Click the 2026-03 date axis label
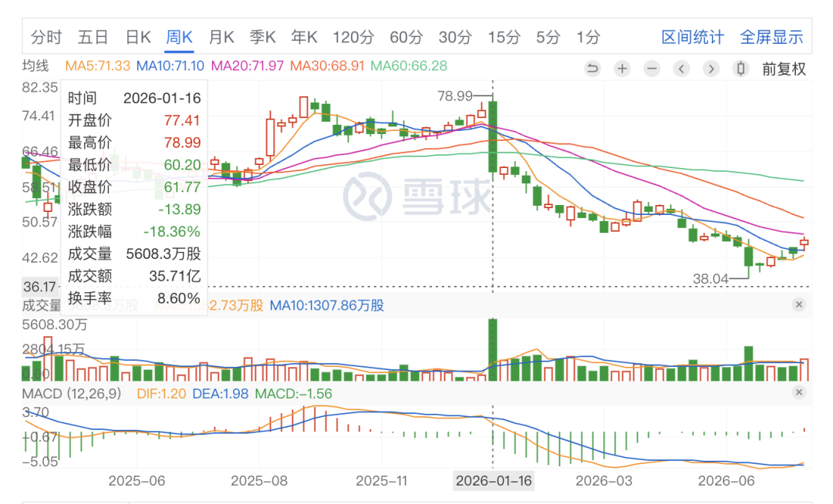 click(604, 481)
